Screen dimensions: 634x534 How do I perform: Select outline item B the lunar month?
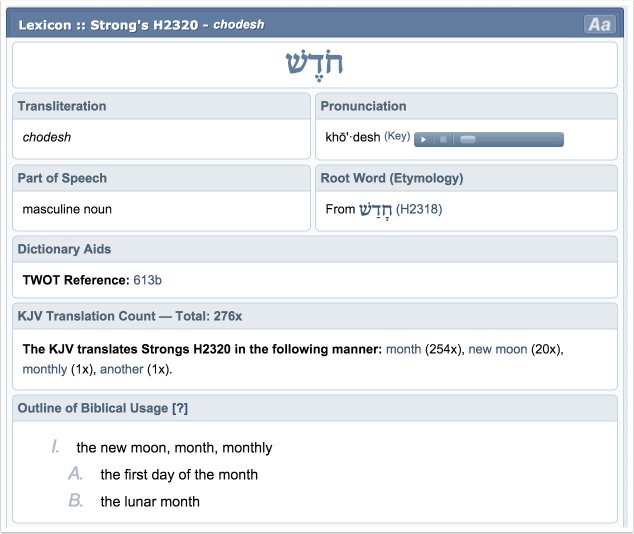[150, 502]
